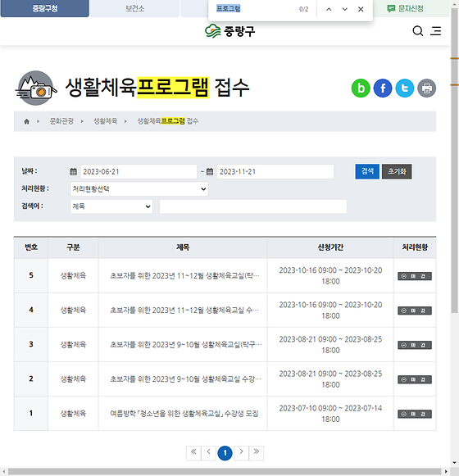Open 생활체육 breadcrumb link
The image size is (459, 476).
click(106, 121)
